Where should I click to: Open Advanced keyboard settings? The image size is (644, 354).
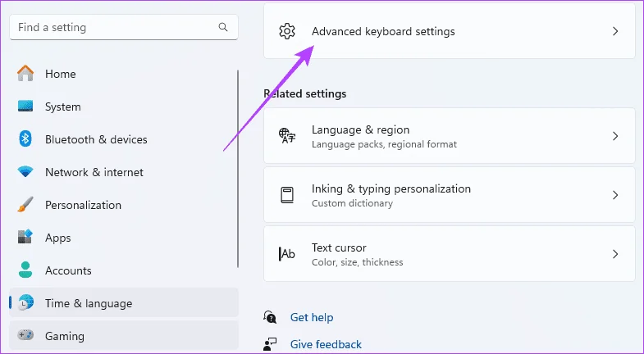tap(450, 31)
